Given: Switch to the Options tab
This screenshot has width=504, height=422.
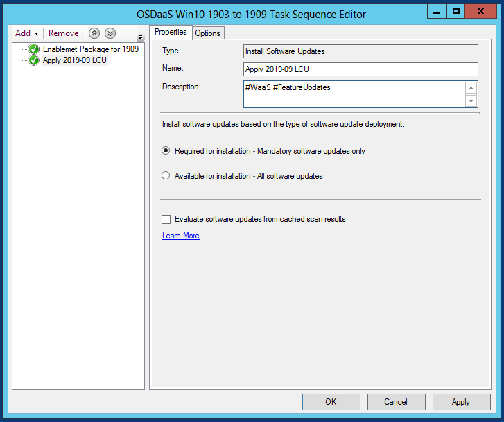Looking at the screenshot, I should click(208, 33).
